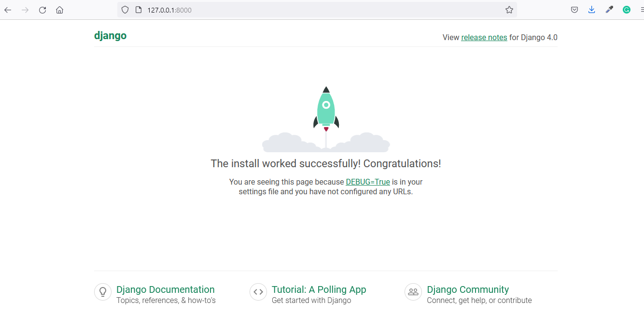Screen dimensions: 644x317
Task: Click 'Get started with Django' subtitle
Action: [311, 300]
